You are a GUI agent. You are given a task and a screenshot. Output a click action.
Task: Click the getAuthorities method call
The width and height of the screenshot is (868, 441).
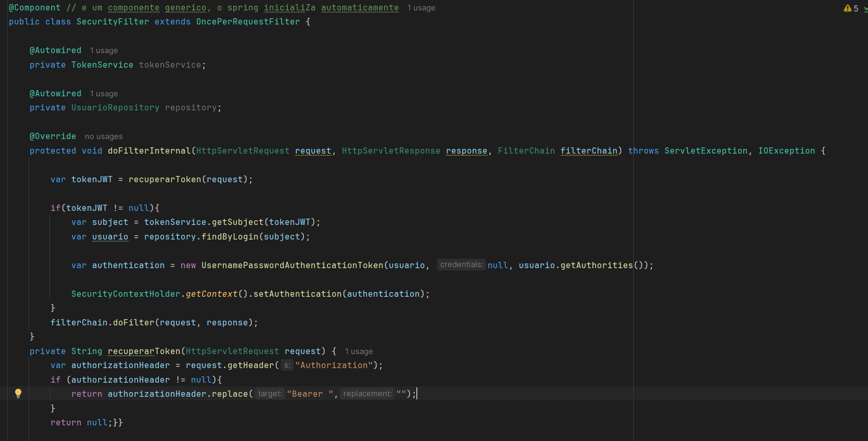596,266
